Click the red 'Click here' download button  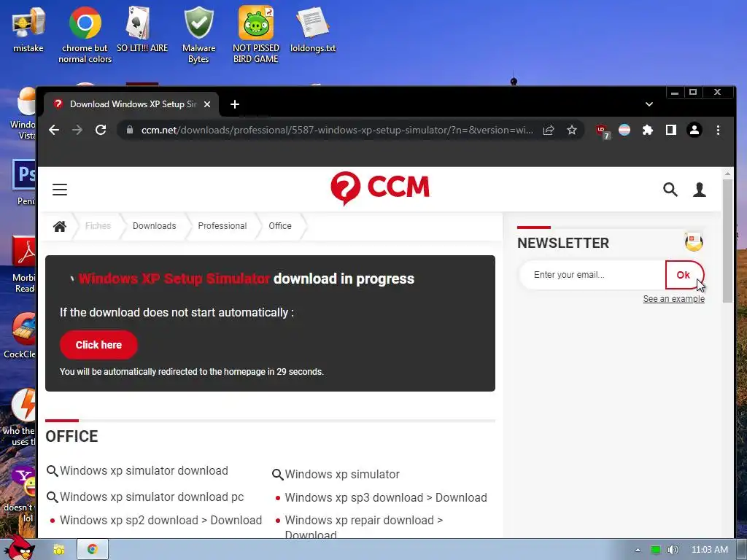click(98, 345)
